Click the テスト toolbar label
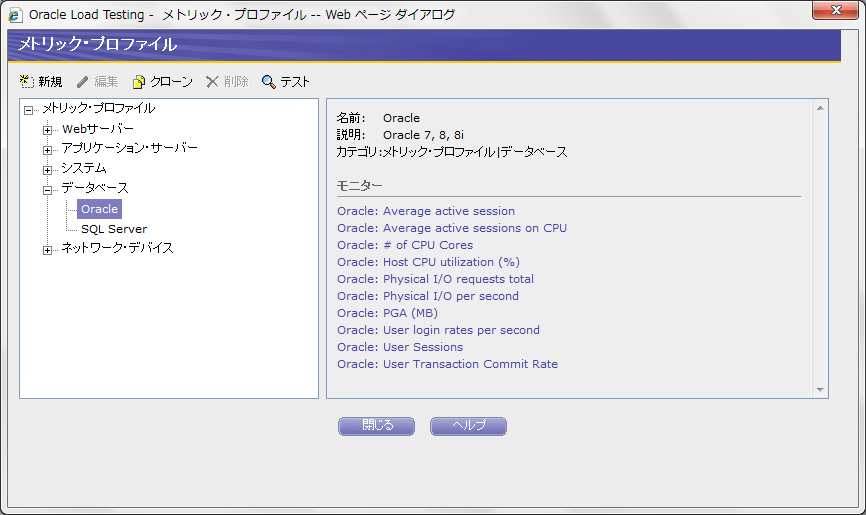866x515 pixels. click(x=295, y=82)
